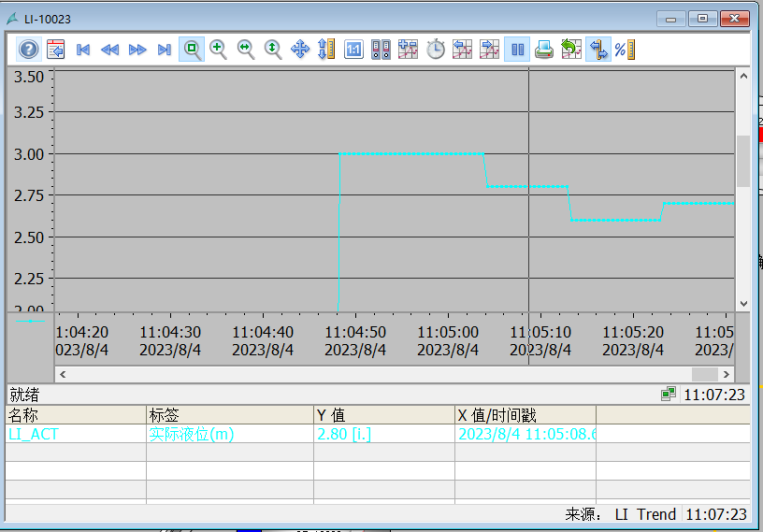Activate the move/pan trend area tool

coord(300,50)
